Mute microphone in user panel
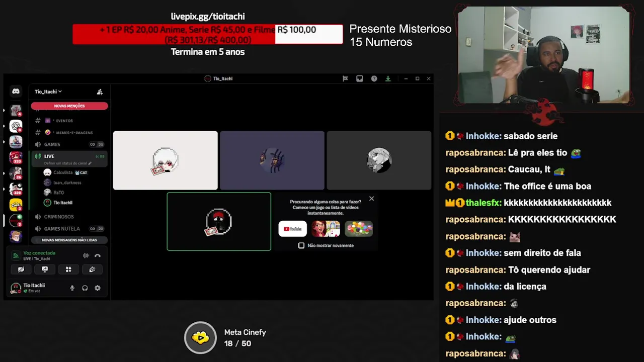This screenshot has height=362, width=644. tap(72, 288)
